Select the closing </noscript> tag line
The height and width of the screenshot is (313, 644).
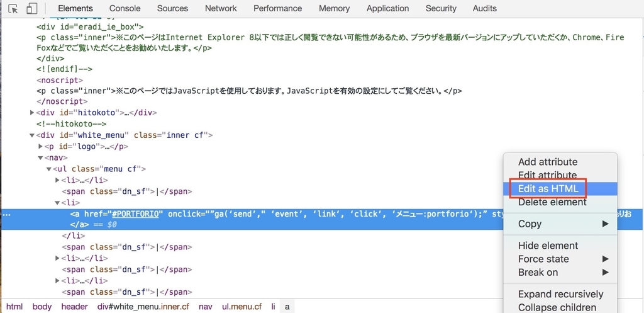pyautogui.click(x=62, y=101)
